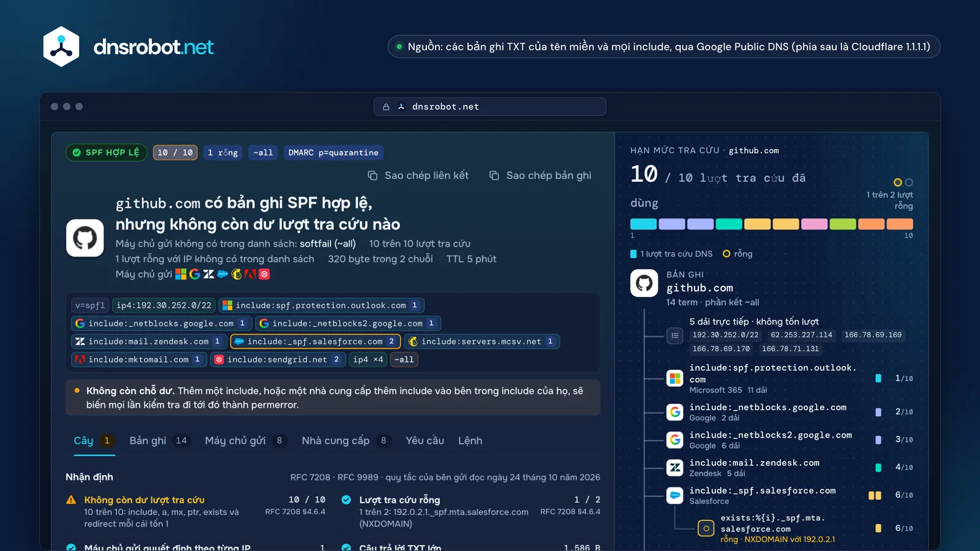Click the yellow void circle icon beside the exists term
980x551 pixels.
click(x=706, y=528)
